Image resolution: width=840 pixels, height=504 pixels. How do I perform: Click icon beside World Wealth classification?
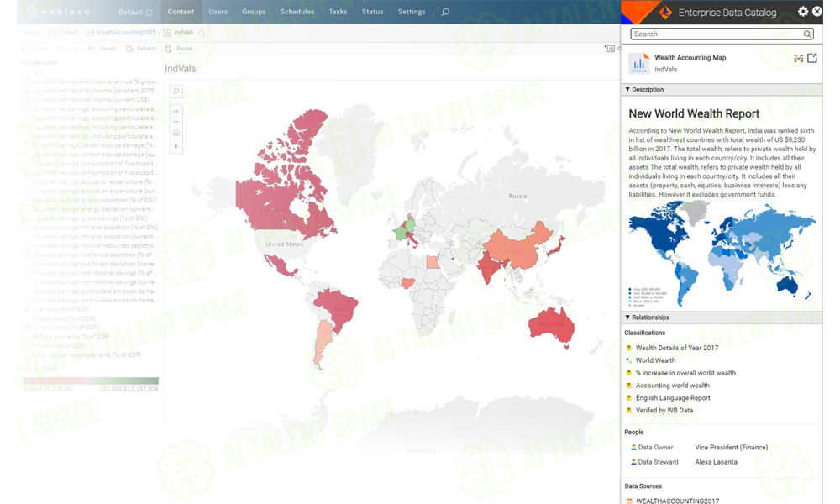point(629,360)
